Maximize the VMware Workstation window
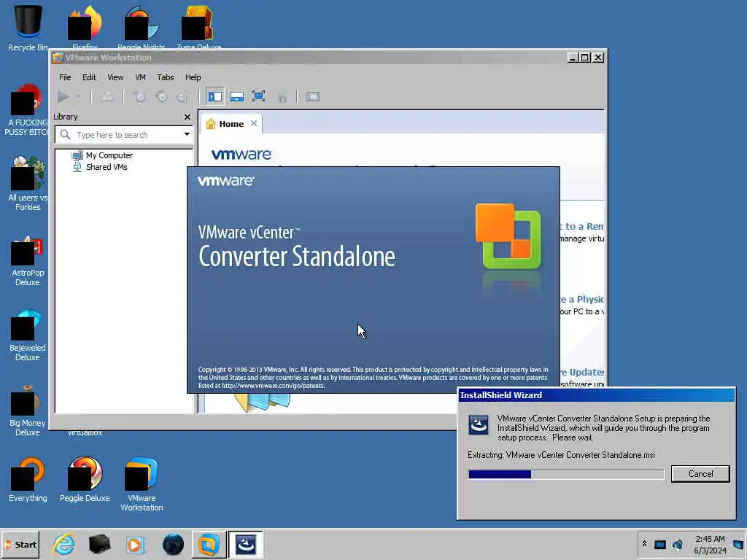This screenshot has height=560, width=747. click(585, 58)
